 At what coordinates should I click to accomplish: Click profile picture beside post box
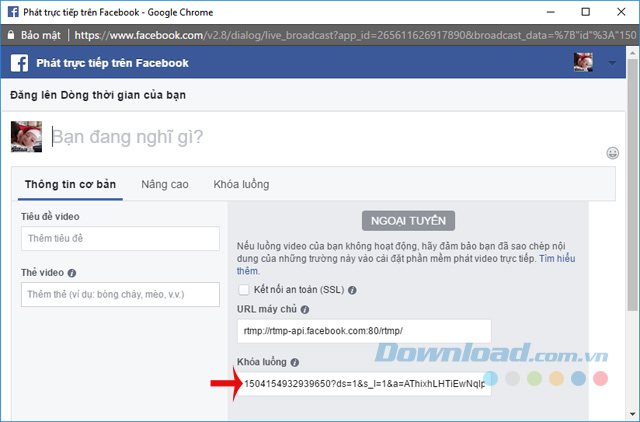26,137
